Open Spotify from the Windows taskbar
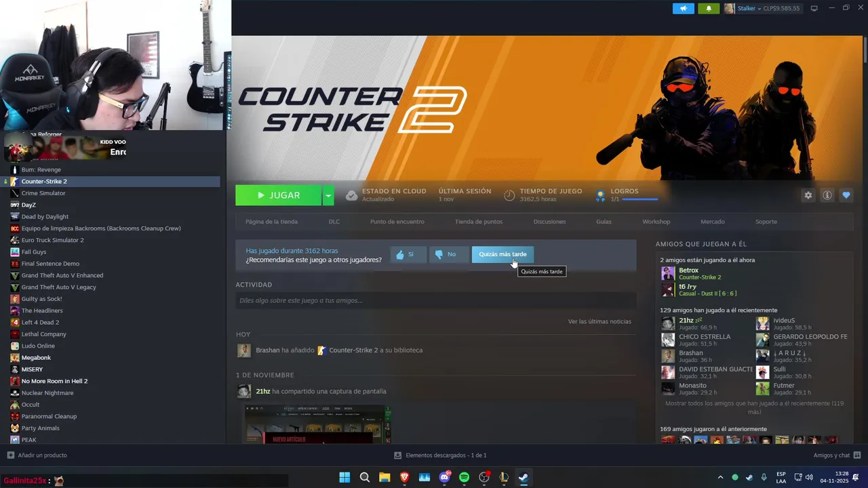868x488 pixels. click(x=464, y=477)
